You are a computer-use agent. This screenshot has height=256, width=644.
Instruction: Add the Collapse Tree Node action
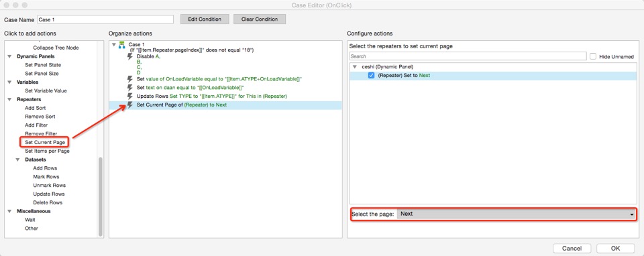tap(56, 48)
